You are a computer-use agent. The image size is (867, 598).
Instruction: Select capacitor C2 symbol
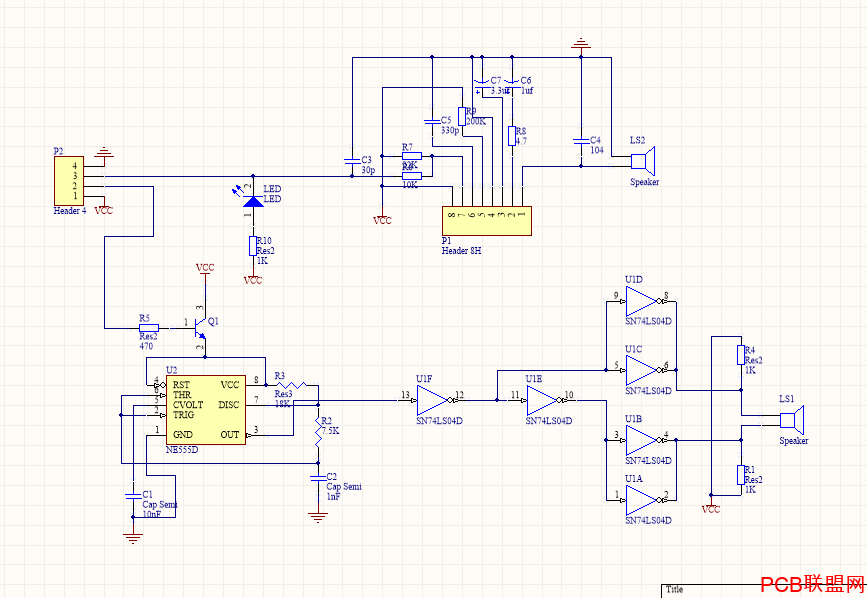click(318, 479)
